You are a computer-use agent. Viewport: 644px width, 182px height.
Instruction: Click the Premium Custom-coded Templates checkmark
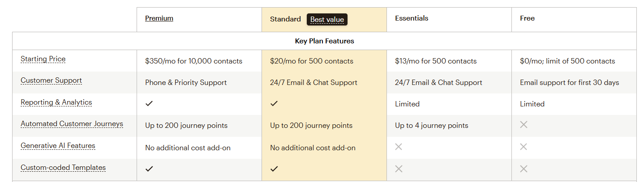[149, 169]
